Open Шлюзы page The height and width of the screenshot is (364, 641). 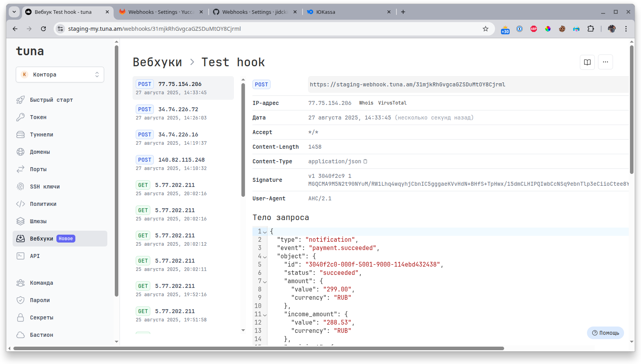[60, 221]
